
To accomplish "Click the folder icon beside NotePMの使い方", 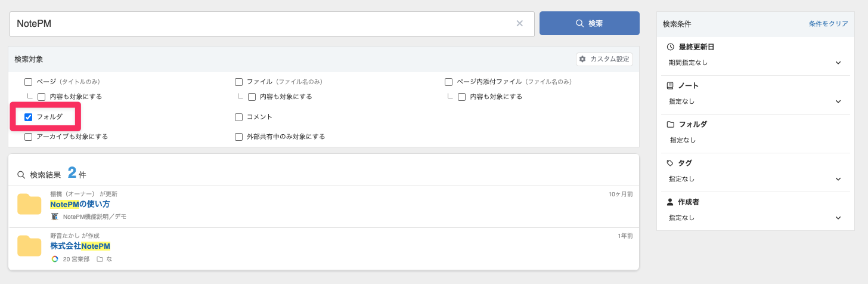I will pos(29,204).
